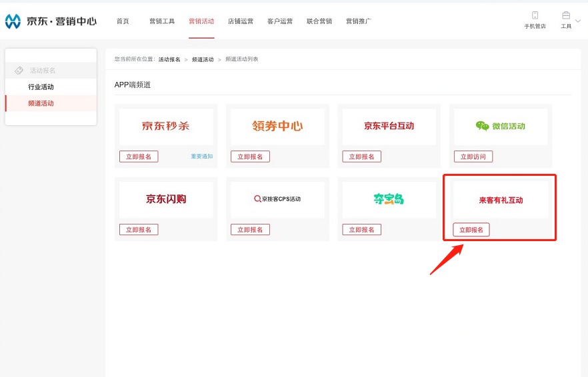Open the 手机管店 phone icon

535,15
